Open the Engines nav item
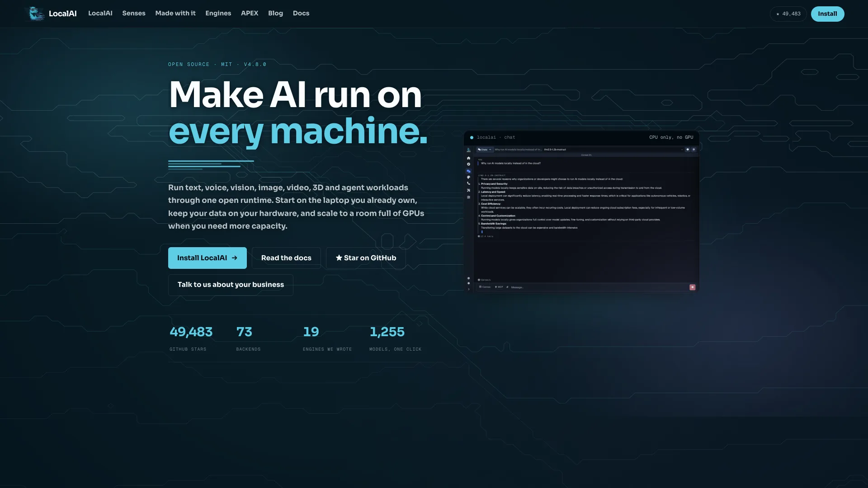Viewport: 868px width, 488px height. [x=218, y=14]
